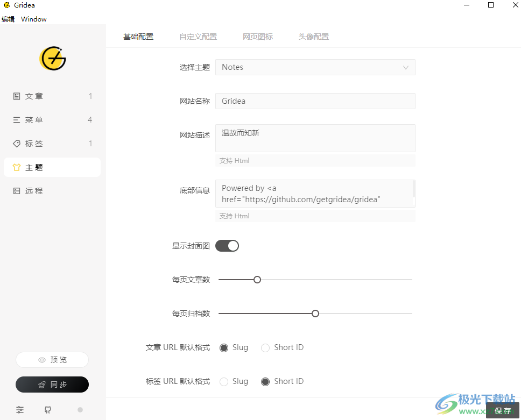Click the gray status dot indicator

coord(80,410)
